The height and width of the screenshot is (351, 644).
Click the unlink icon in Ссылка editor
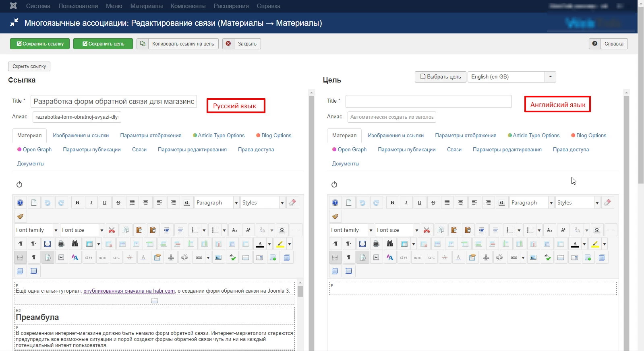pos(185,257)
